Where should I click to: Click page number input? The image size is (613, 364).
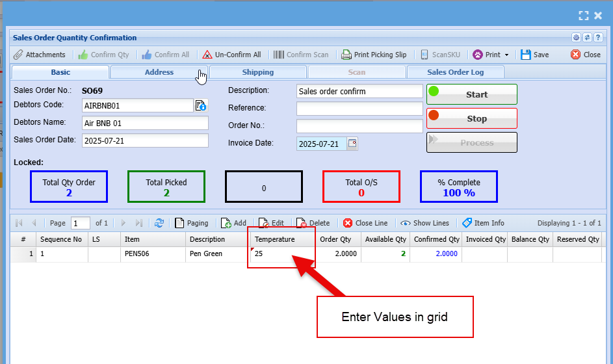(x=81, y=223)
